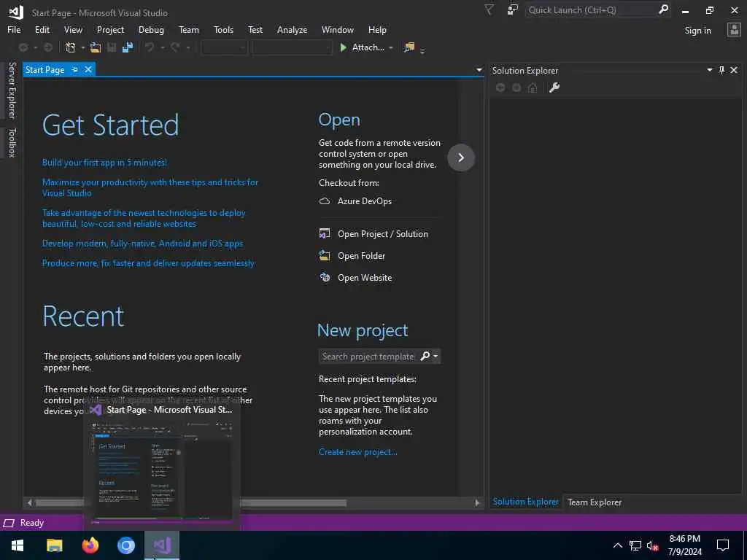The width and height of the screenshot is (747, 560).
Task: Open File Explorer from the taskbar
Action: coord(54,545)
